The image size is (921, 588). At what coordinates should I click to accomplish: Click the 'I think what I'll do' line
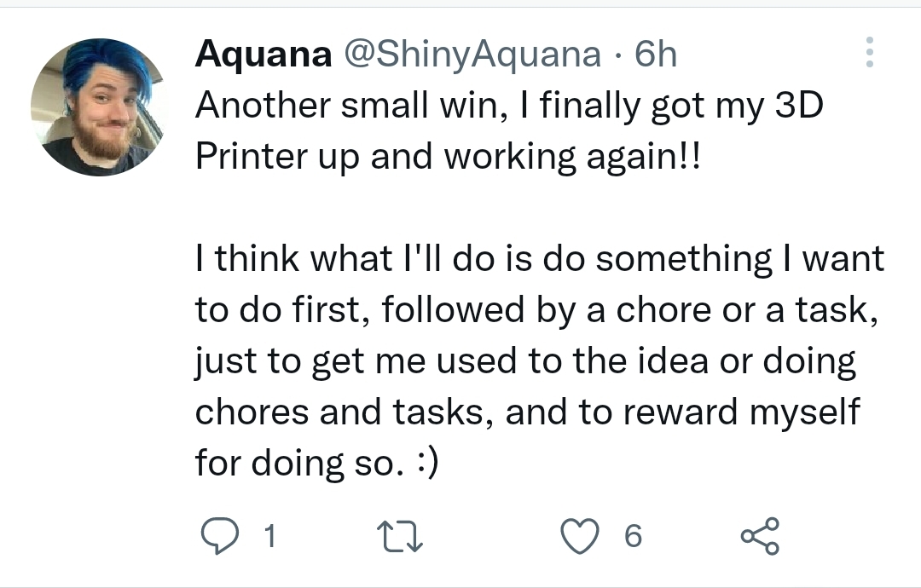(540, 259)
